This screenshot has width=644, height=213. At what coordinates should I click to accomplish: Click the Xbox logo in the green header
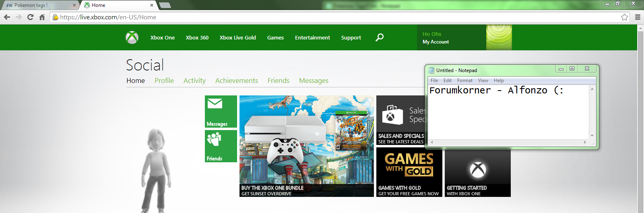pos(132,37)
